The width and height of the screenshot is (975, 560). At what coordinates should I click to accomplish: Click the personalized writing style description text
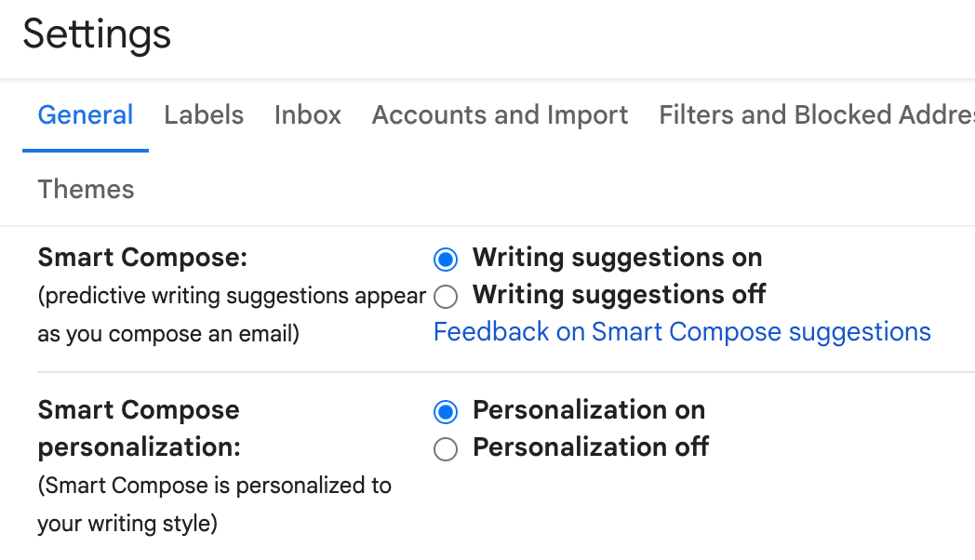click(x=214, y=504)
